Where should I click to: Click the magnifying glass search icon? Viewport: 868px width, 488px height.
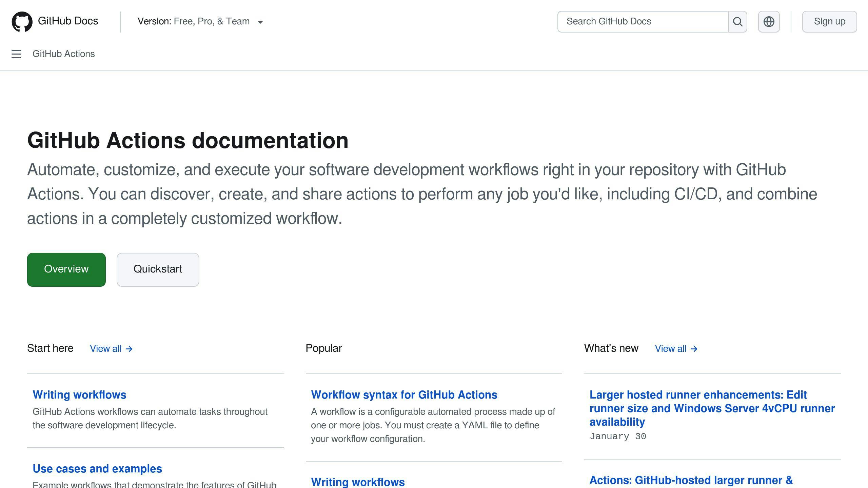click(x=738, y=22)
